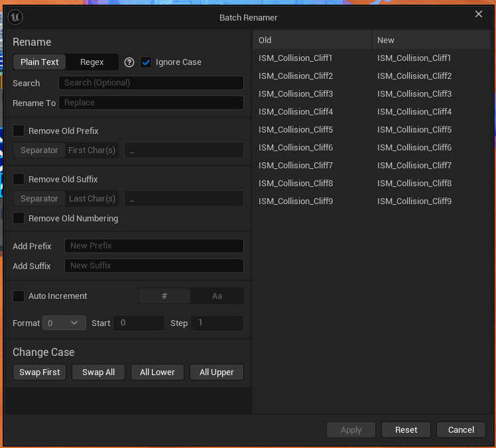Enable Remove Old Suffix checkbox

[x=19, y=179]
